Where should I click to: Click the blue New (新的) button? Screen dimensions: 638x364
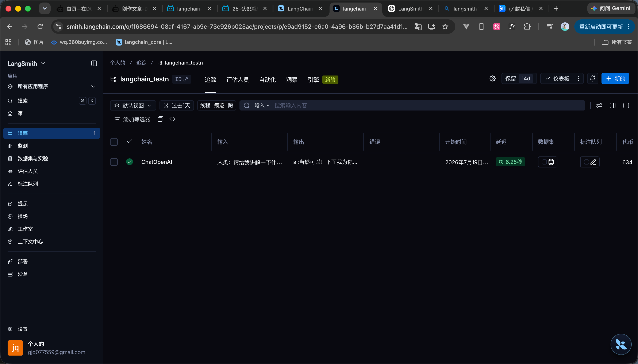coord(615,78)
